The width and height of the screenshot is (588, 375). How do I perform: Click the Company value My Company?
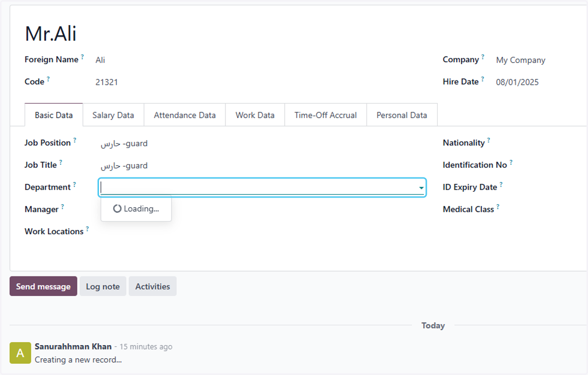[520, 60]
